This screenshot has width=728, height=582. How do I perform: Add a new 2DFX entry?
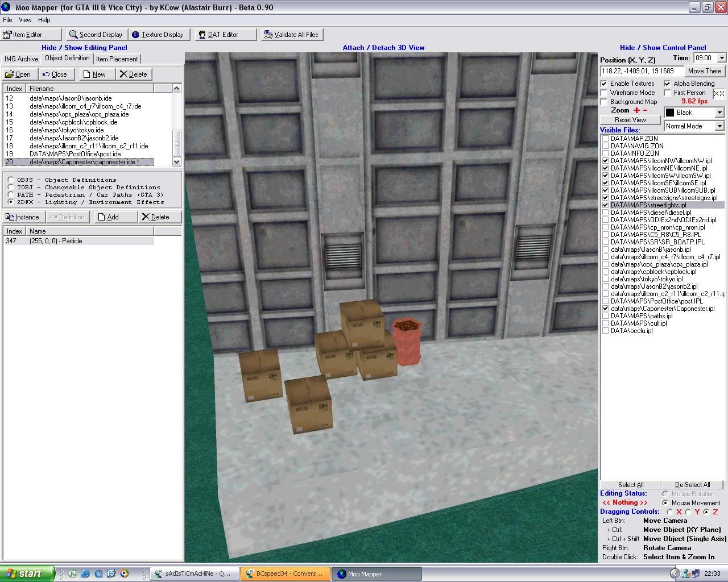[115, 217]
